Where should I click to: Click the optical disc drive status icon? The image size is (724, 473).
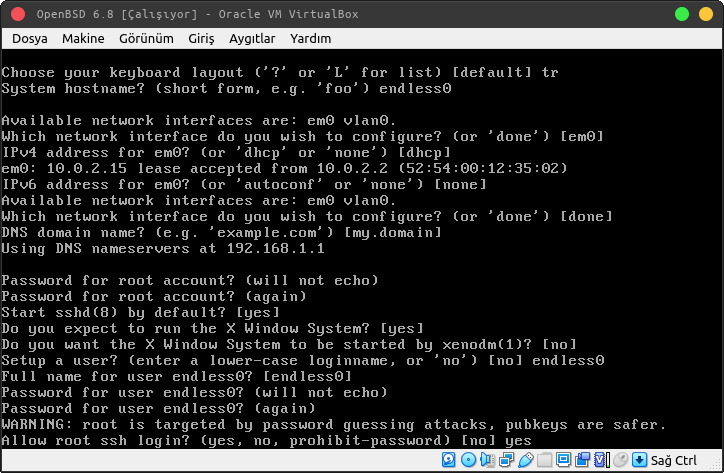[x=468, y=460]
